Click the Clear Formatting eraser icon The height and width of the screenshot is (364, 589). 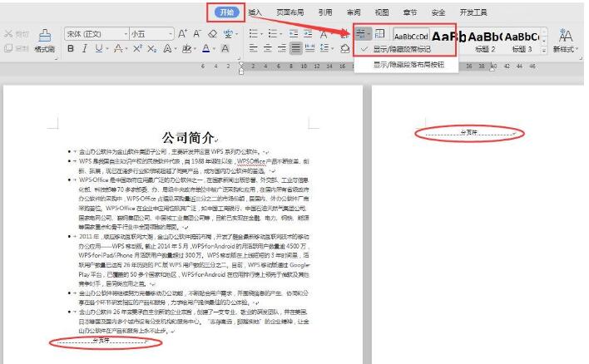pyautogui.click(x=213, y=34)
